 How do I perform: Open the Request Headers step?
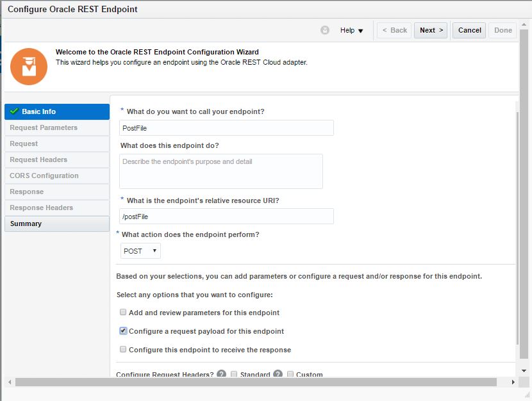[57, 160]
